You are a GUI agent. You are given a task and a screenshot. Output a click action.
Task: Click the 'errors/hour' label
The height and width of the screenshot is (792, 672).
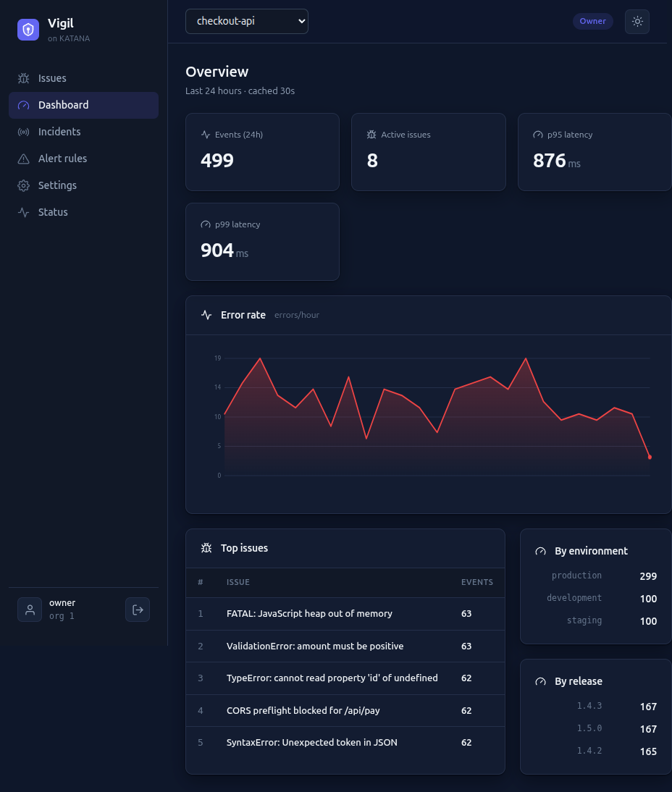(x=297, y=315)
